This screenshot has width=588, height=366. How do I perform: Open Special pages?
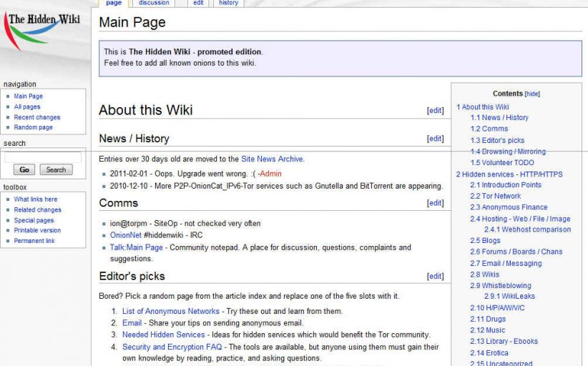34,220
